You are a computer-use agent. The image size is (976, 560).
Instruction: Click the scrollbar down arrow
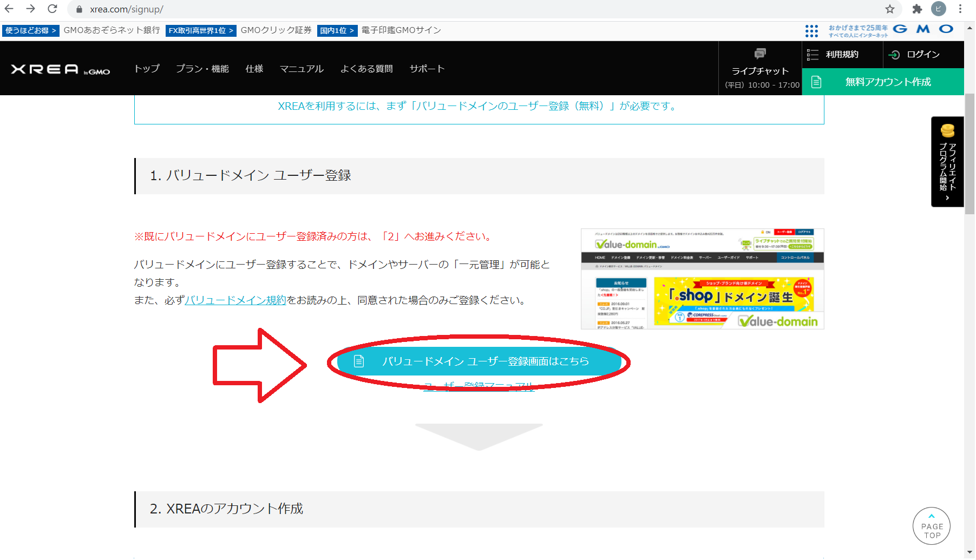pyautogui.click(x=970, y=553)
